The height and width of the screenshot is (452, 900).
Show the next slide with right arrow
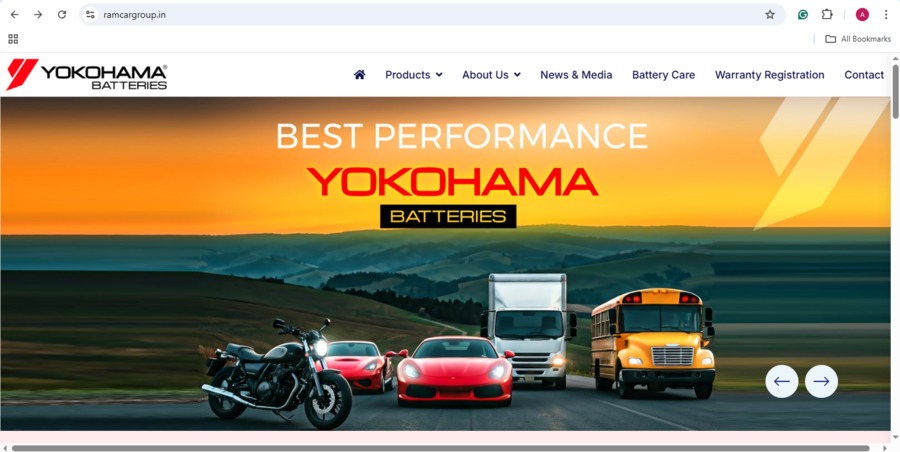point(821,381)
